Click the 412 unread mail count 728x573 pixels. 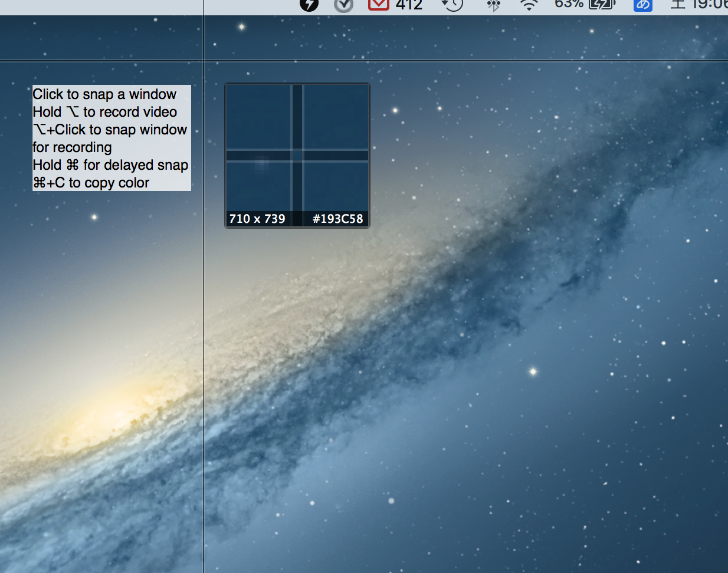point(409,5)
